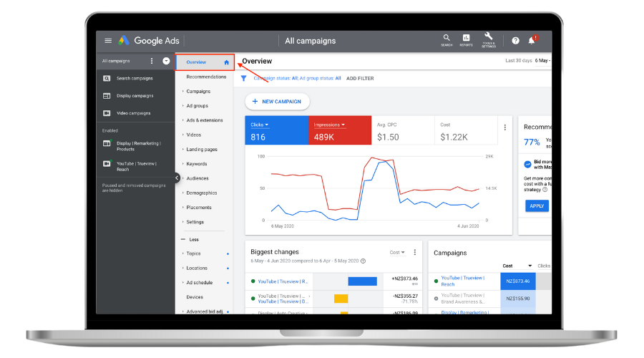Select the Cost metric card
The width and height of the screenshot is (644, 358).
(x=466, y=131)
